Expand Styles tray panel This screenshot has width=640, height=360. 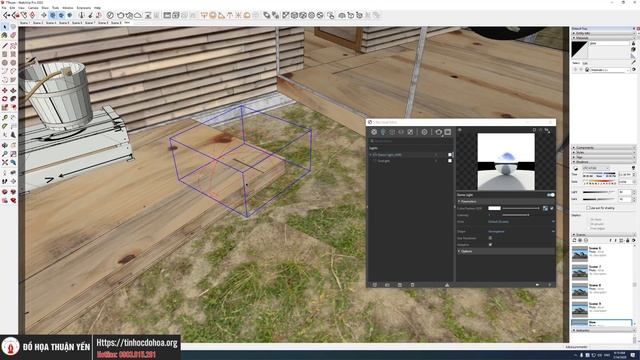pos(603,152)
